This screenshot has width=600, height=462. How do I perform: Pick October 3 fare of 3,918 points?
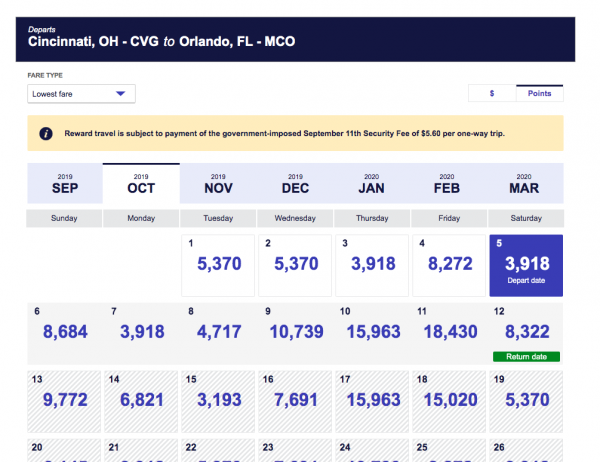371,265
